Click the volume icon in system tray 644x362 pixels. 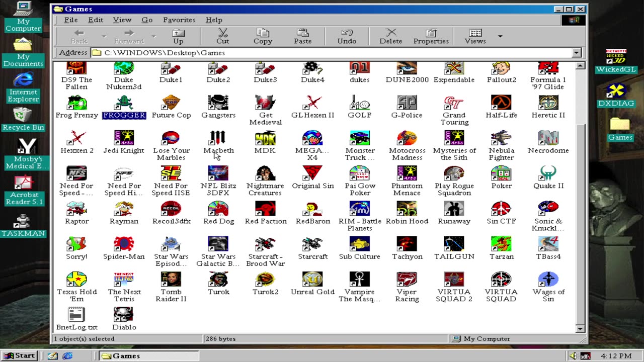tap(573, 355)
